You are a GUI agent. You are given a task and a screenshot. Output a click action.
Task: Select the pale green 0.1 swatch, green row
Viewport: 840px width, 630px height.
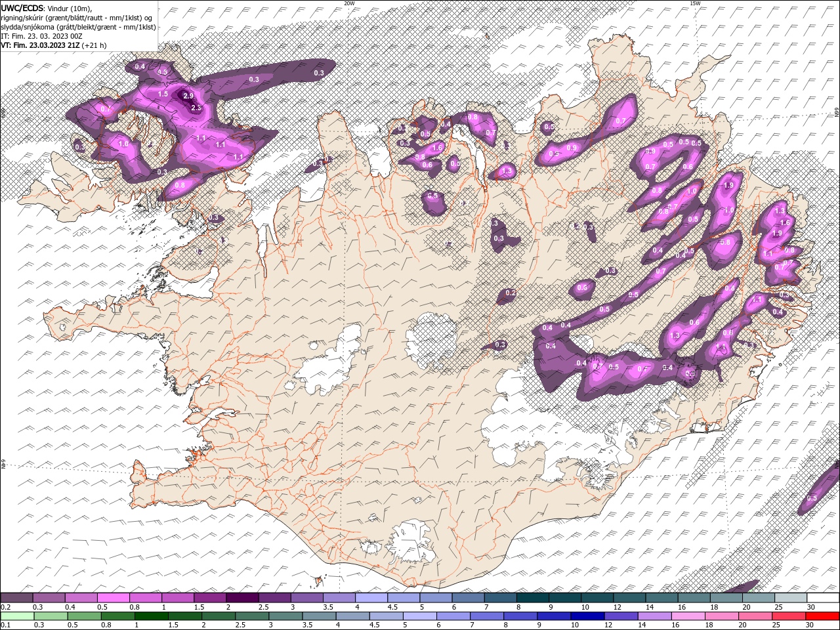[x=17, y=616]
